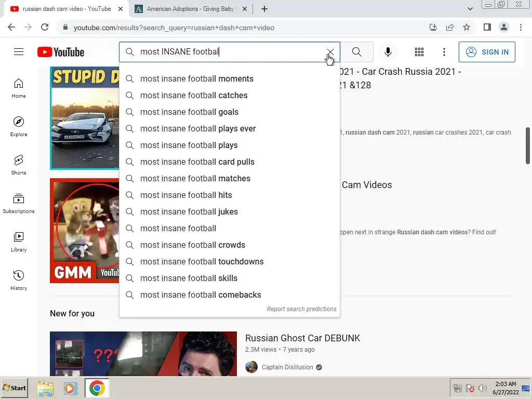Close the American Adoptions tab
The width and height of the screenshot is (532, 399).
245,9
